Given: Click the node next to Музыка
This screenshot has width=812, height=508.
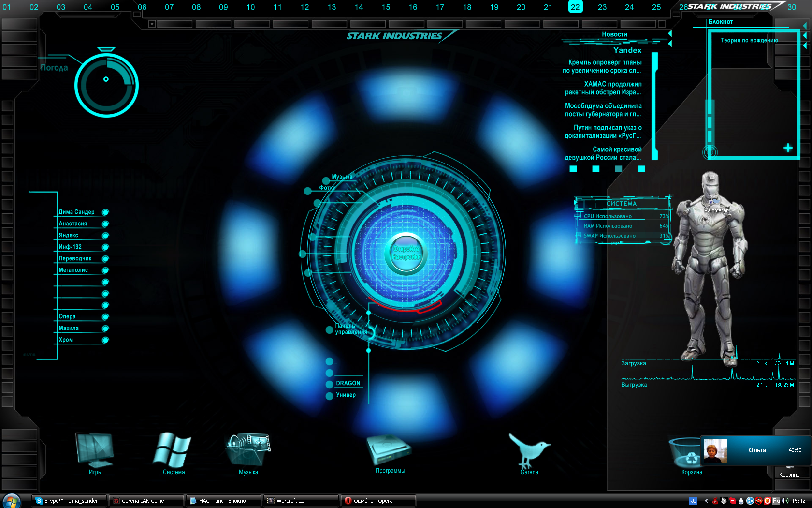Looking at the screenshot, I should click(326, 180).
